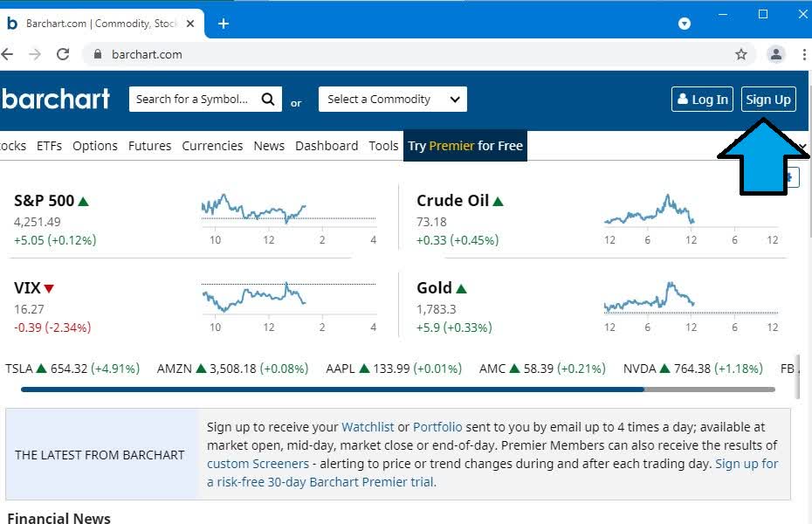Image resolution: width=812 pixels, height=524 pixels.
Task: Open the Options menu
Action: pyautogui.click(x=95, y=146)
